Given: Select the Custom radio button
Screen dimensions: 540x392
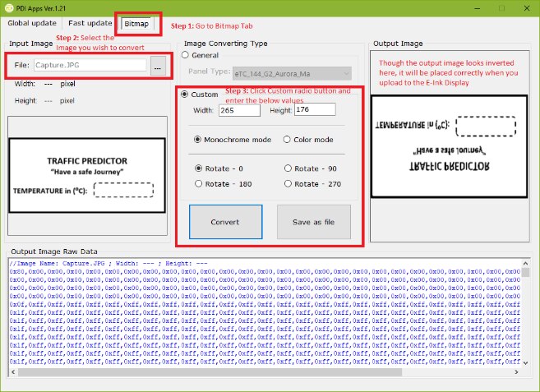Looking at the screenshot, I should (x=185, y=94).
